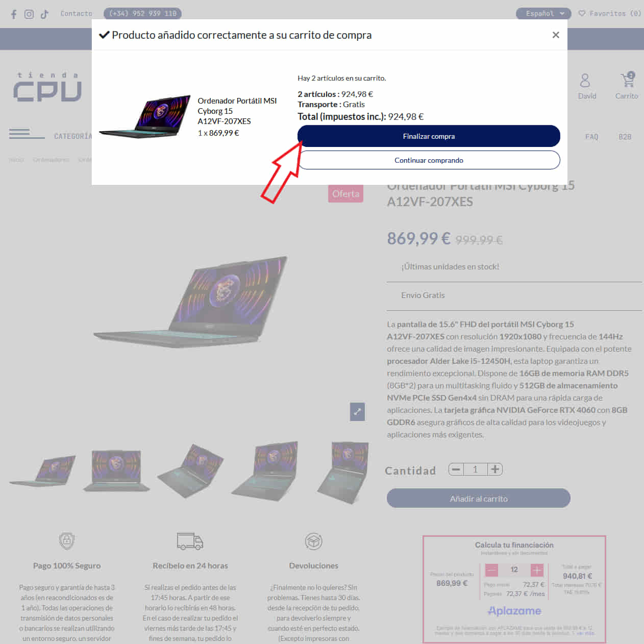This screenshot has width=644, height=644.
Task: Open the Español language dropdown
Action: tap(543, 14)
